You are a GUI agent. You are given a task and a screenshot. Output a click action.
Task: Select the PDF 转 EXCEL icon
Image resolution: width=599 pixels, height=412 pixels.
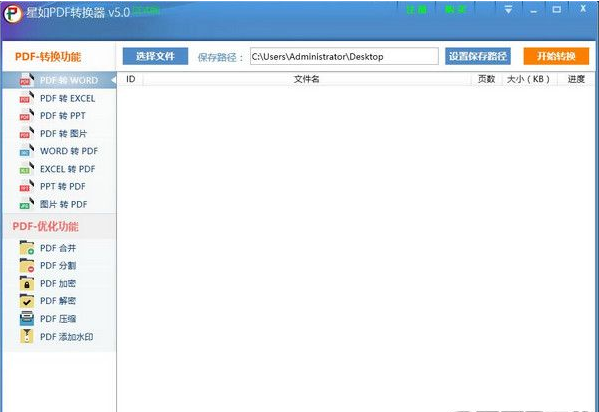pyautogui.click(x=27, y=98)
